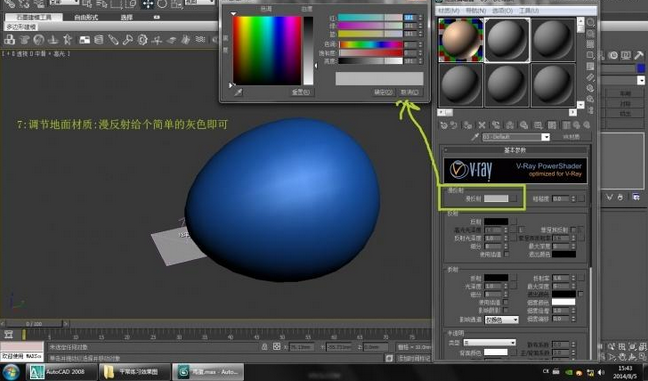Screen dimensions: 648x381
Task: Open the selection filter dropdown in top toolbar
Action: (x=64, y=2)
